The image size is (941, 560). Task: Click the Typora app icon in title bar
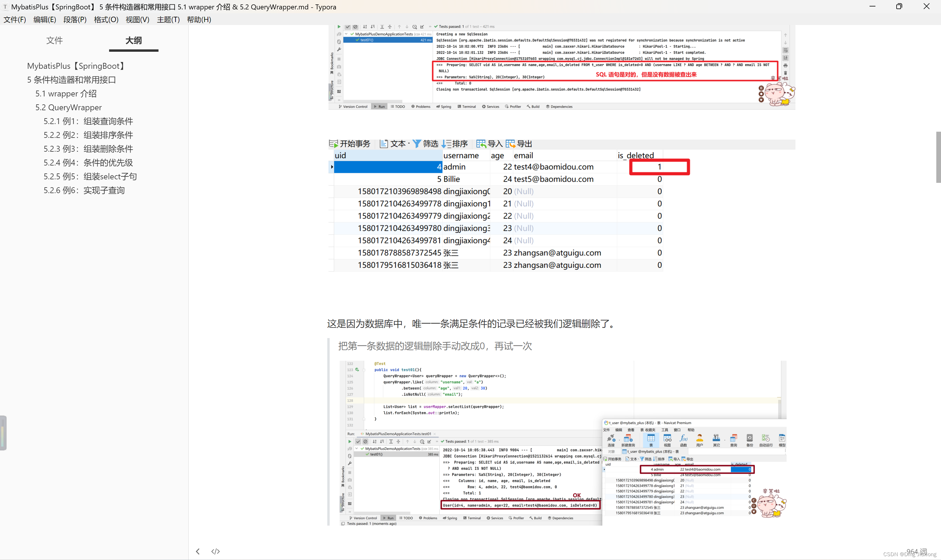pyautogui.click(x=5, y=7)
